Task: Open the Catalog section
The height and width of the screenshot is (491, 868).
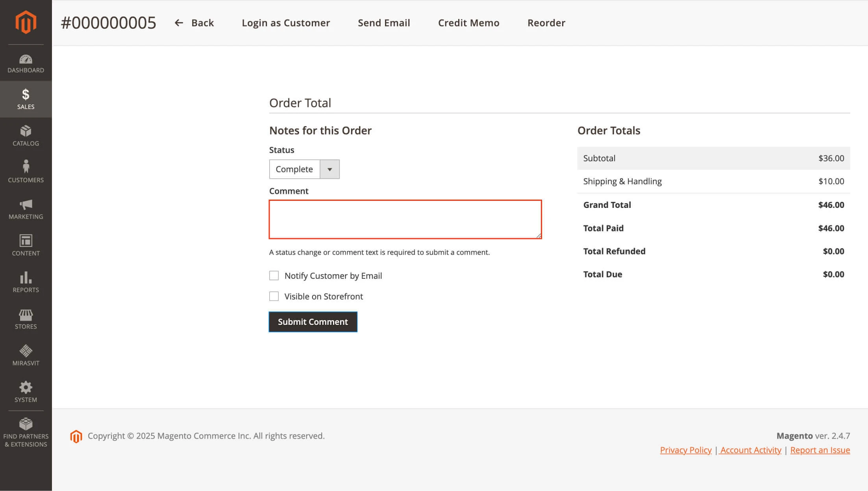Action: pyautogui.click(x=26, y=135)
